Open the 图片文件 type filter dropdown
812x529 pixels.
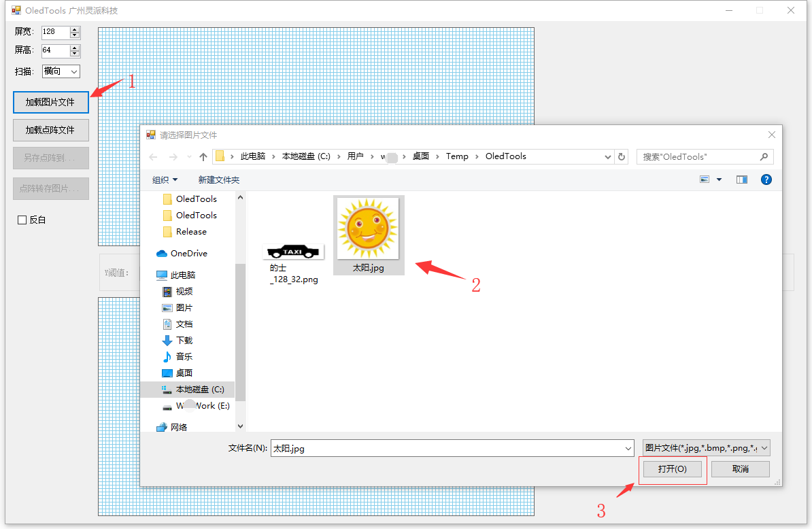coord(707,447)
